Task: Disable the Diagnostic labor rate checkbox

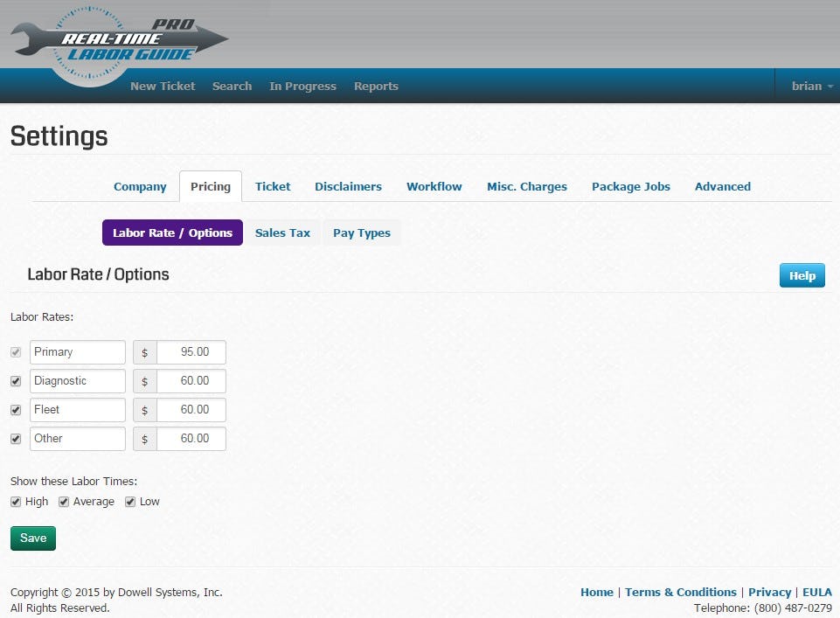Action: (15, 380)
